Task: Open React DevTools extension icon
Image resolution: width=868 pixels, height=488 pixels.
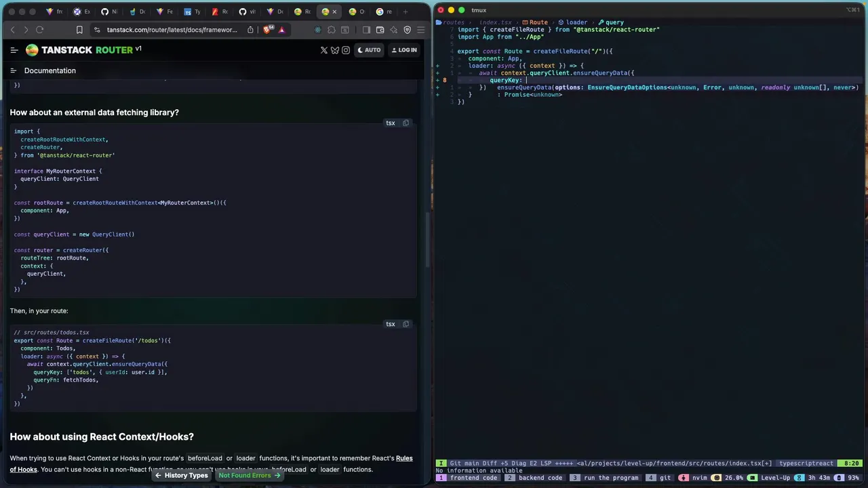Action: (317, 30)
